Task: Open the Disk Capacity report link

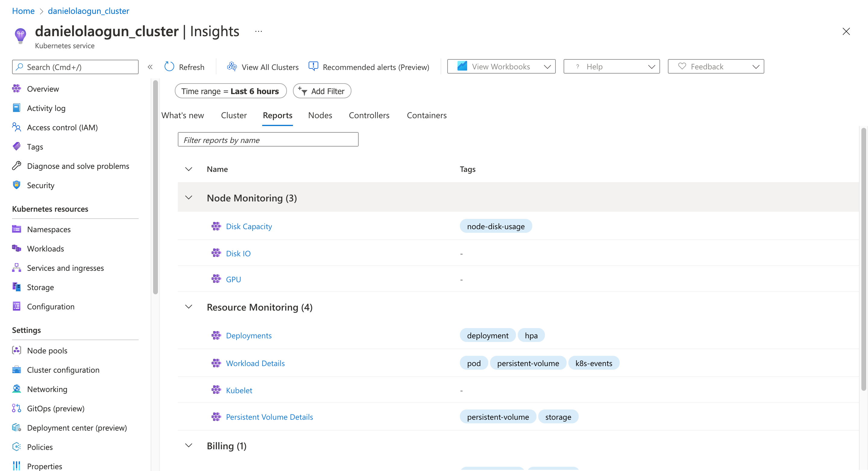Action: click(x=249, y=226)
